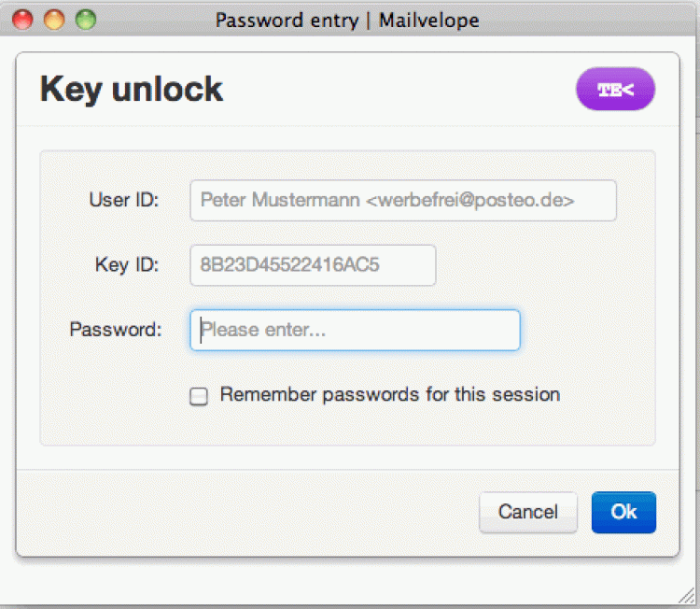Click the User ID field showing Peter Mustermann
This screenshot has height=609, width=700.
(x=402, y=200)
